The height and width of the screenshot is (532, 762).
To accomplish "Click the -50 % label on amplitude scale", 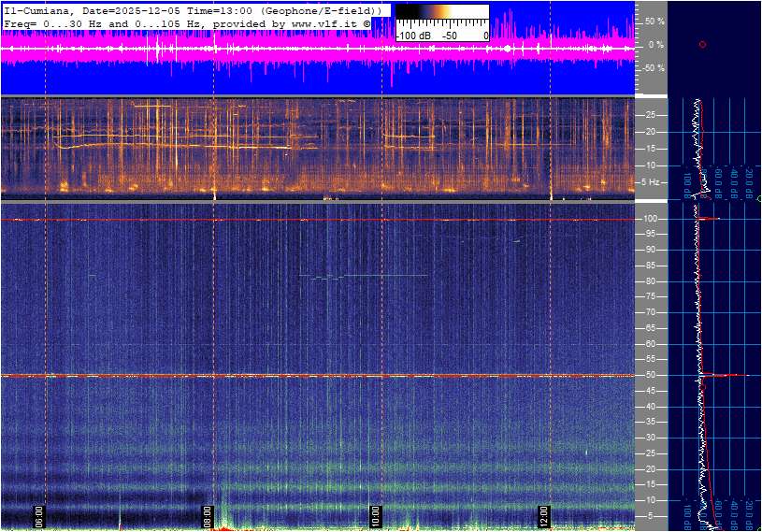I will pyautogui.click(x=653, y=68).
